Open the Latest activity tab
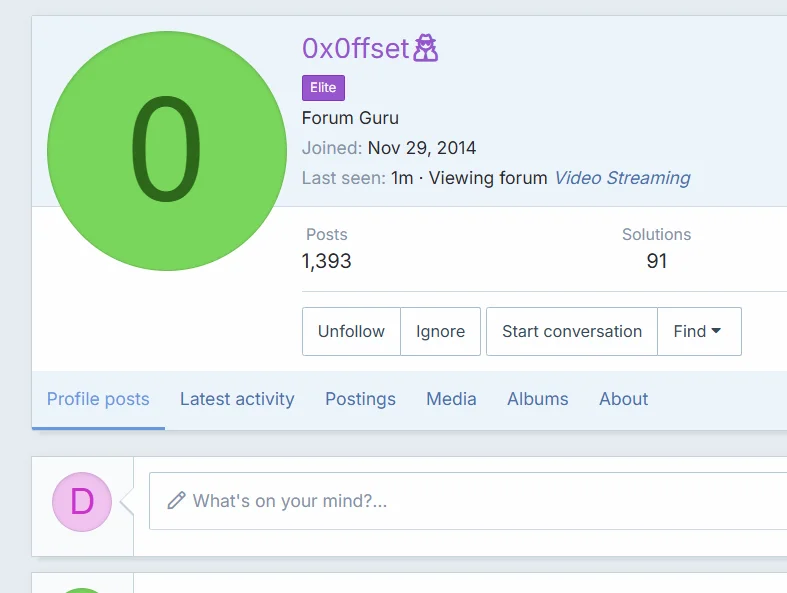Screen dimensions: 787x593 click(x=237, y=399)
